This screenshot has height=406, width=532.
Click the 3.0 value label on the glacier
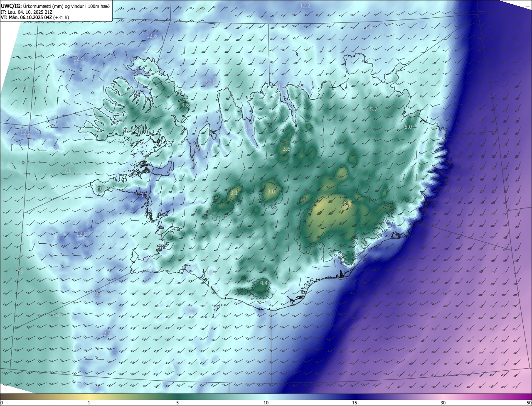point(271,191)
